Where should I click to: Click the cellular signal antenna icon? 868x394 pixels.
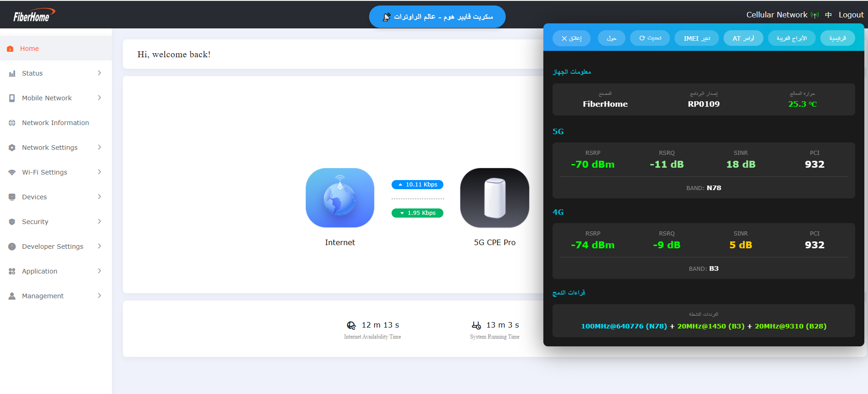(815, 15)
